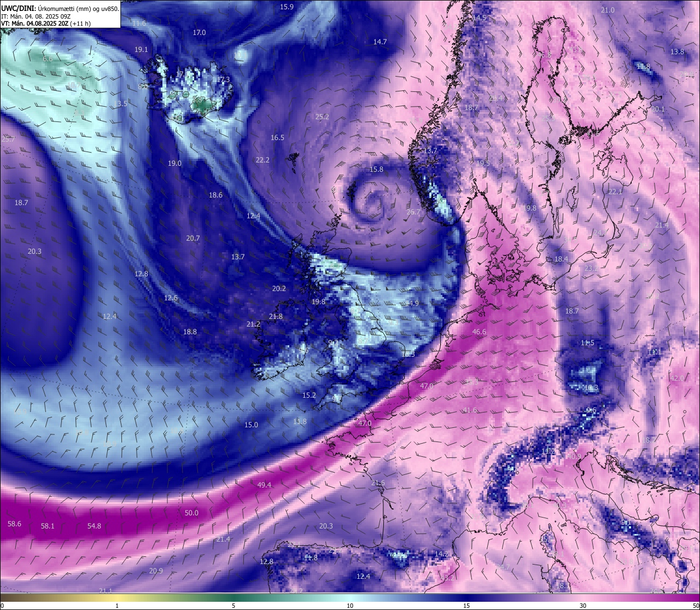Click the 13.8 value label
700x610 pixels.
pos(677,51)
